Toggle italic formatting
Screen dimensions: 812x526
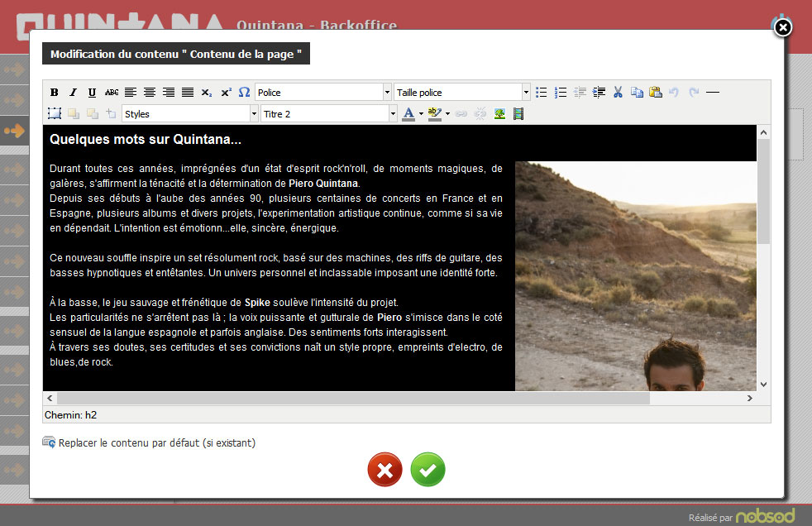point(73,92)
